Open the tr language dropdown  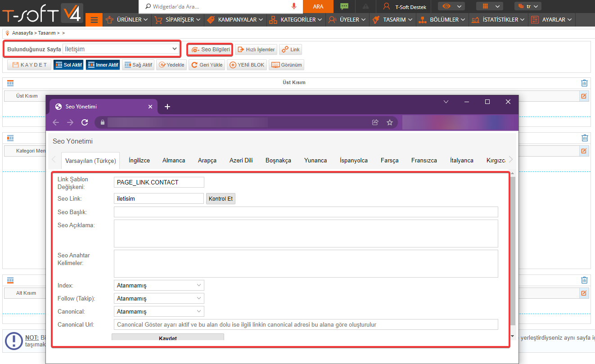[x=528, y=6]
